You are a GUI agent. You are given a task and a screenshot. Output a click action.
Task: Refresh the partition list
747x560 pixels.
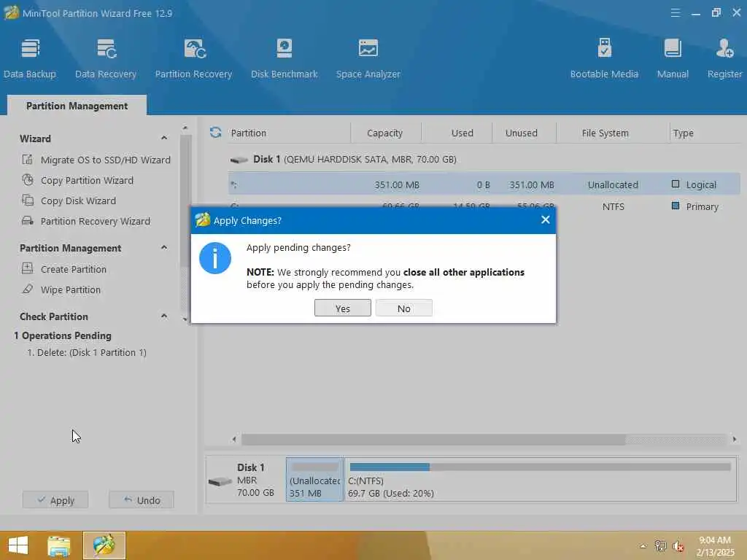click(215, 133)
